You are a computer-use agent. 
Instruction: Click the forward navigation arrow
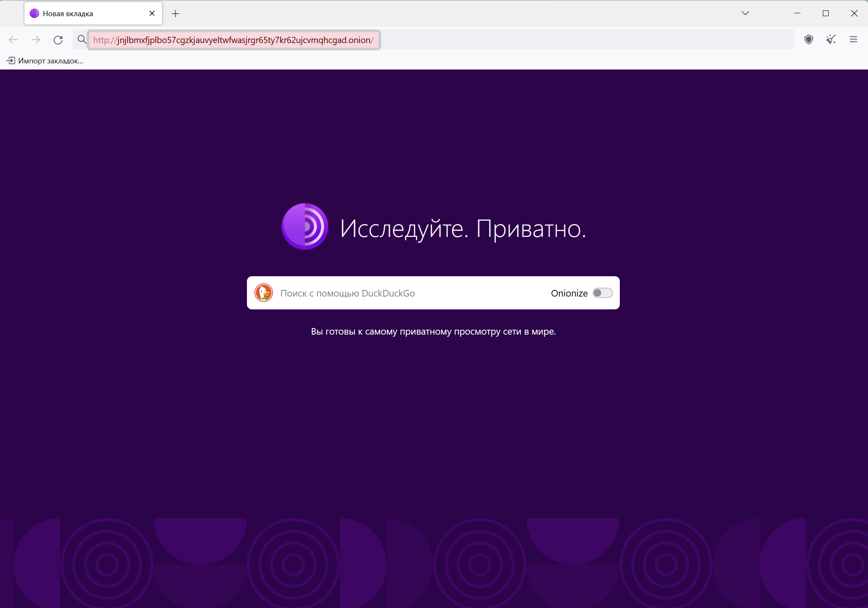pos(36,40)
